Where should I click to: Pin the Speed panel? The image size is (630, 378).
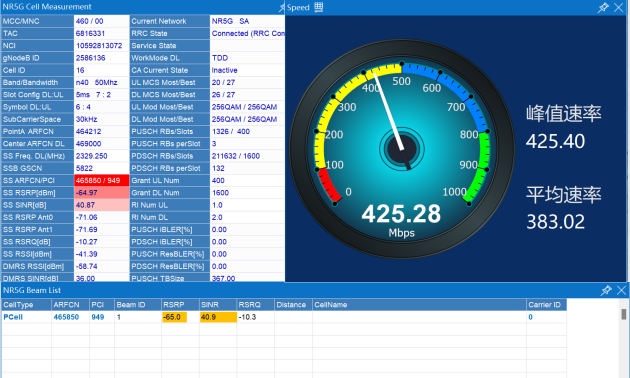point(603,7)
